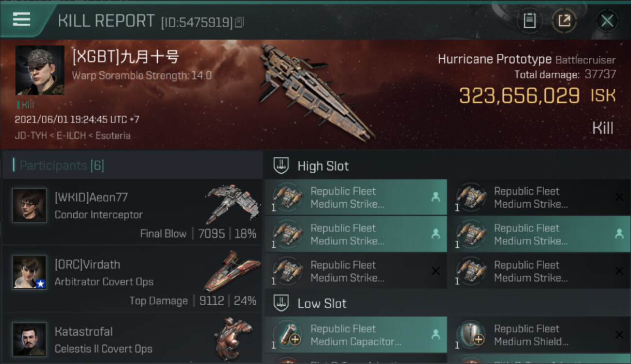The height and width of the screenshot is (364, 631).
Task: Select Virdath's pilot portrait
Action: pos(30,272)
